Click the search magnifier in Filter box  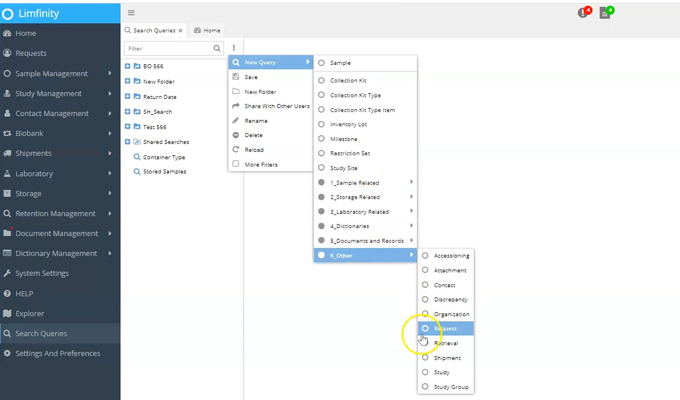(x=217, y=48)
